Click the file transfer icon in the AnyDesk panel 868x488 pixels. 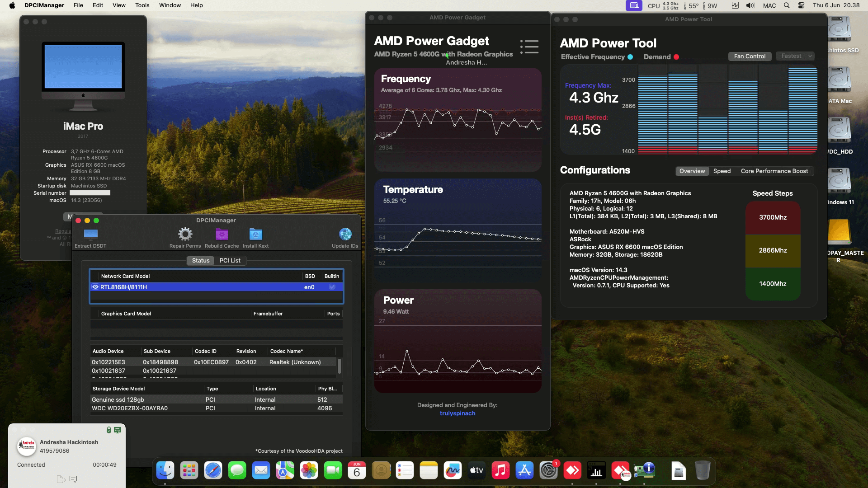point(61,479)
